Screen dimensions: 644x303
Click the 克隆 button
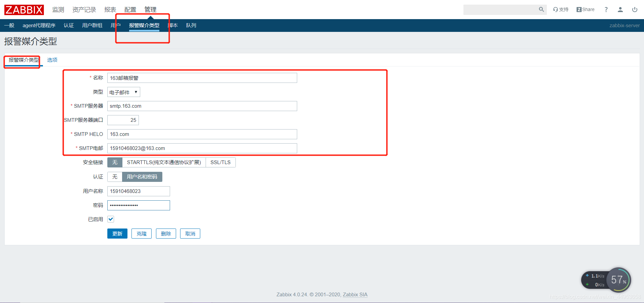(x=142, y=234)
